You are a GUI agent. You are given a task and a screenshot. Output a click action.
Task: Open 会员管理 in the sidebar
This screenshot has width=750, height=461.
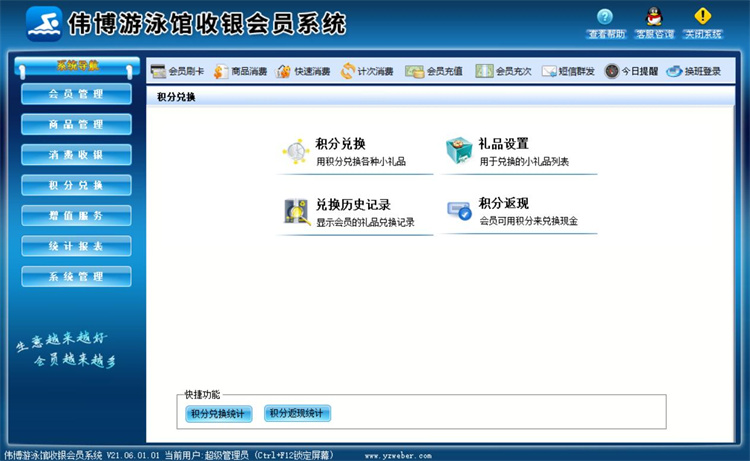(x=76, y=94)
